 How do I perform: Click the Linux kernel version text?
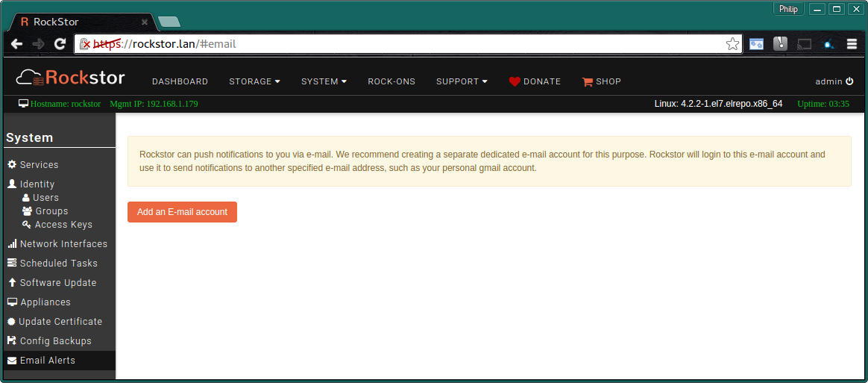click(718, 104)
